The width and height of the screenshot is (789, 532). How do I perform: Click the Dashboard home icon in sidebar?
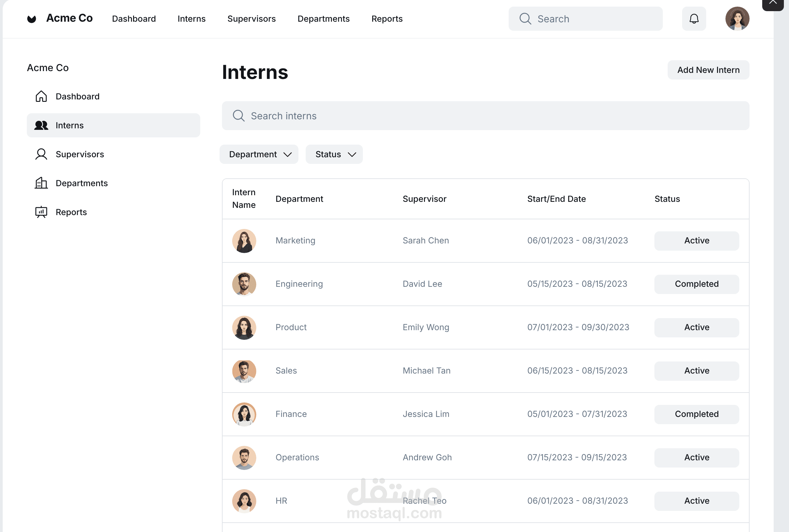click(41, 96)
